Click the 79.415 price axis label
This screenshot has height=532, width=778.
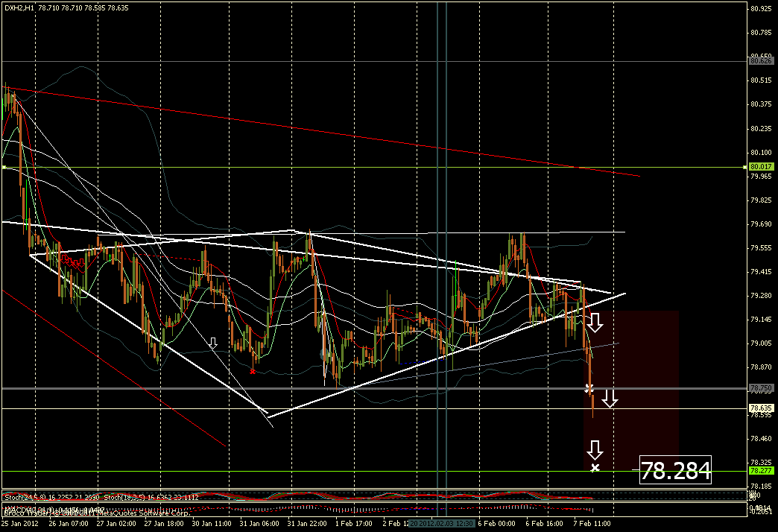pyautogui.click(x=762, y=272)
